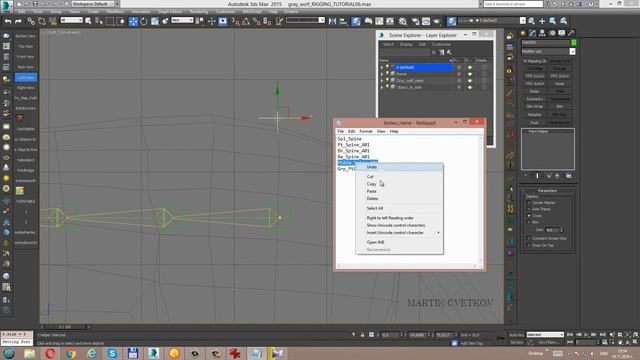Viewport: 640px width, 360px height.
Task: Click the Set Key button
Action: pos(516,342)
